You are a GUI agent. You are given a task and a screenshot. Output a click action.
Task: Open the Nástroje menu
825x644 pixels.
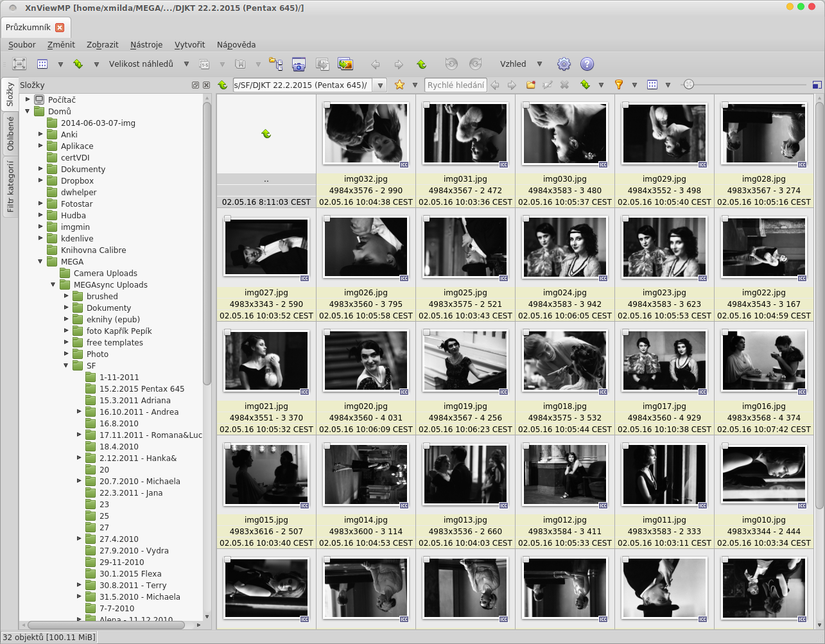point(146,45)
